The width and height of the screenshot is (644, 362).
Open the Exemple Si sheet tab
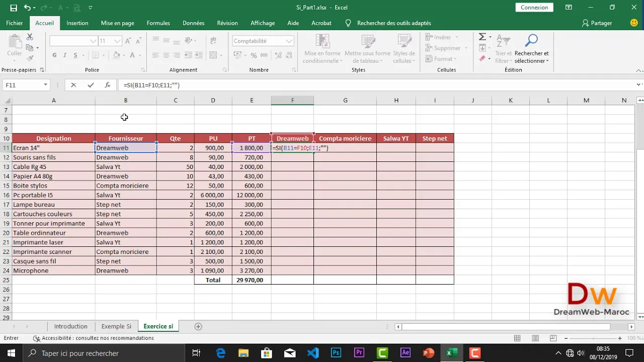[116, 327]
